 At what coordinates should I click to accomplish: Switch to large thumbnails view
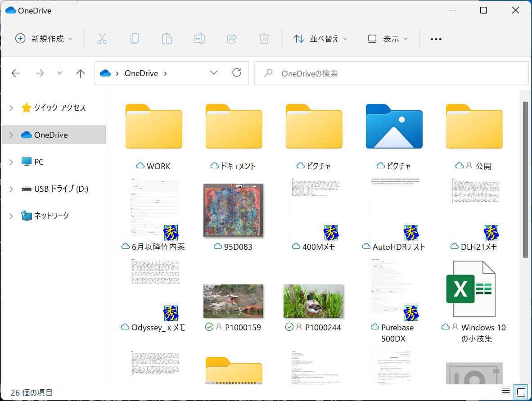click(521, 392)
